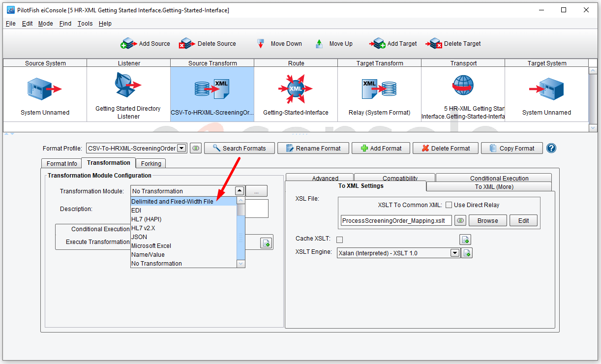The image size is (601, 364).
Task: Click the XSLT file name input field
Action: (396, 220)
